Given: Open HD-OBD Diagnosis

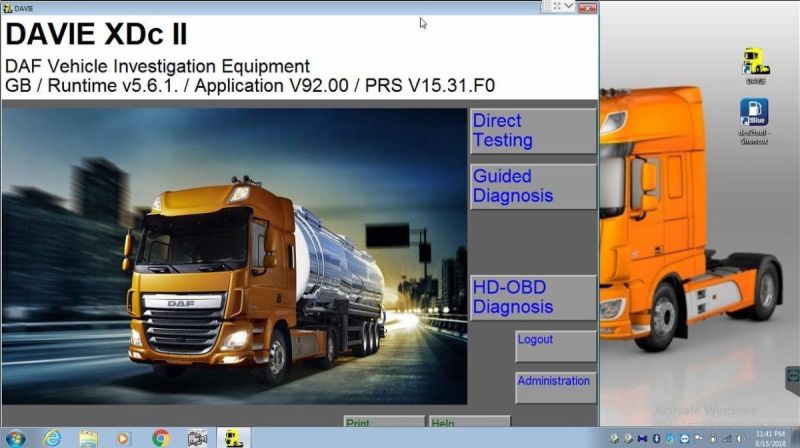Looking at the screenshot, I should [533, 297].
